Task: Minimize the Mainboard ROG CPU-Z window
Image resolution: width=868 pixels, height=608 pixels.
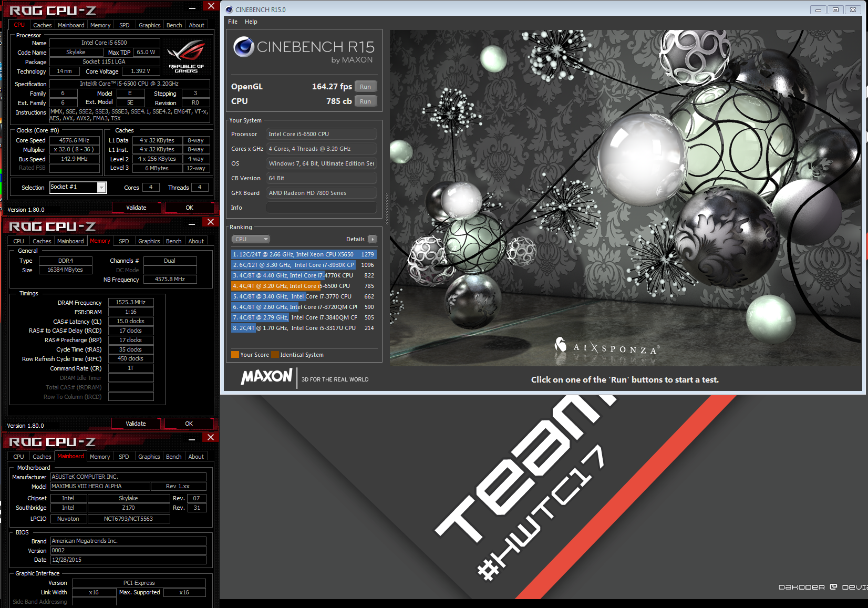Action: 192,439
